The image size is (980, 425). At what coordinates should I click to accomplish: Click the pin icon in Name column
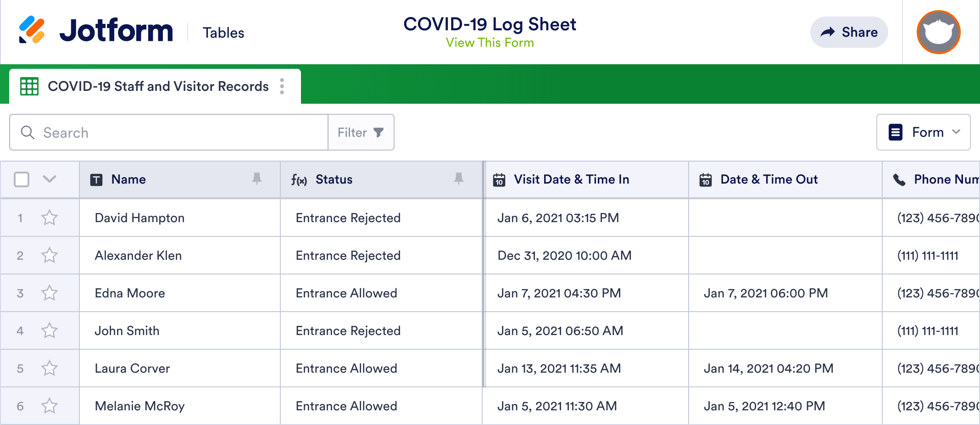[x=257, y=179]
